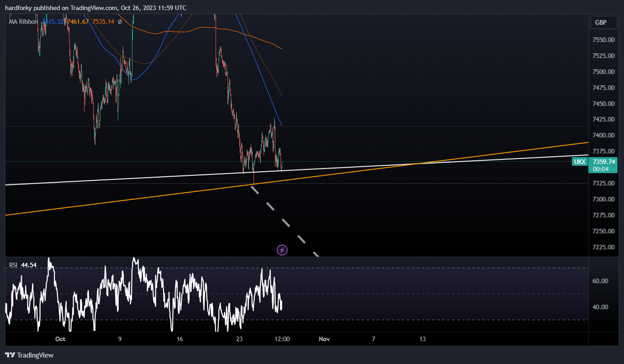The image size is (624, 364).
Task: Click the current price 7359.74 label
Action: coord(604,162)
